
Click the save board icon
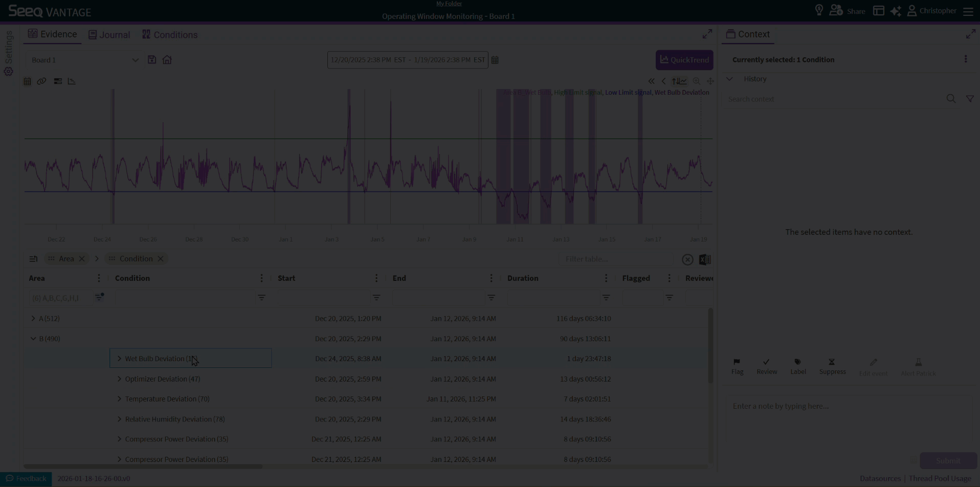tap(152, 60)
